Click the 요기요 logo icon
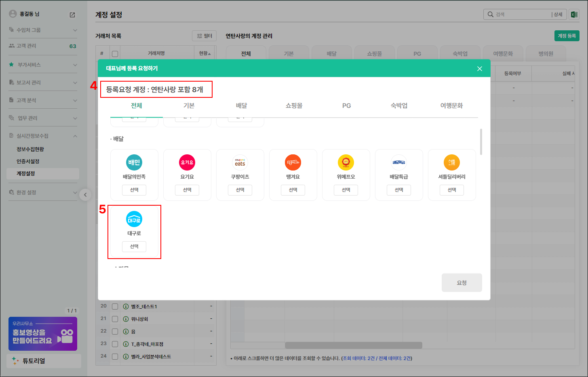This screenshot has width=588, height=377. [187, 162]
